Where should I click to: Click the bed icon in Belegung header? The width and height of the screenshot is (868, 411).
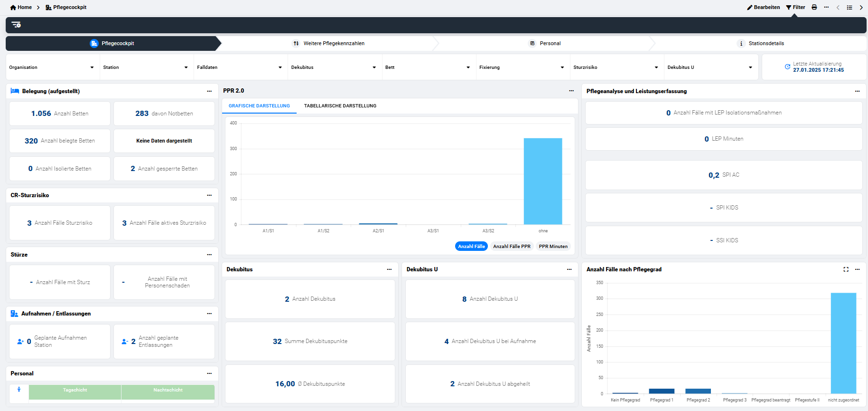[x=15, y=91]
